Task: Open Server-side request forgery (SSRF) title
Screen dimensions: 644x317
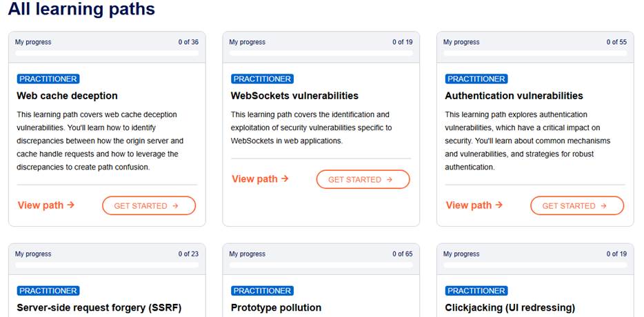Action: (99, 307)
